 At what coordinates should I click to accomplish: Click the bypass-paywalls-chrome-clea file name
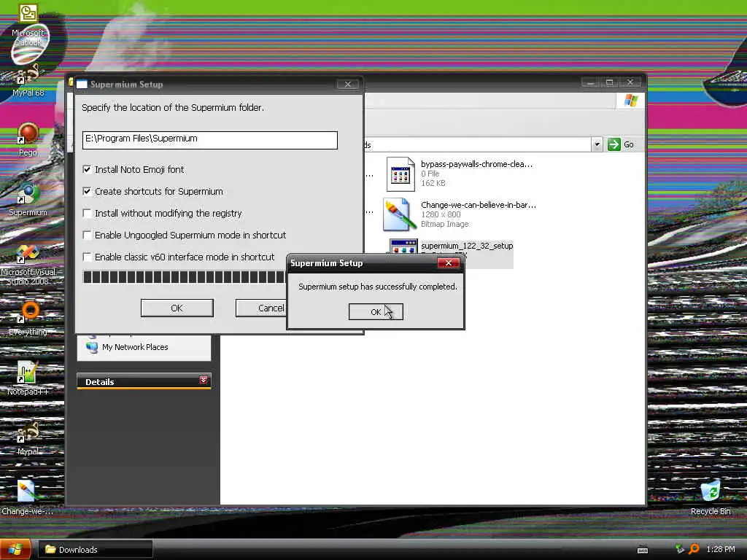477,164
